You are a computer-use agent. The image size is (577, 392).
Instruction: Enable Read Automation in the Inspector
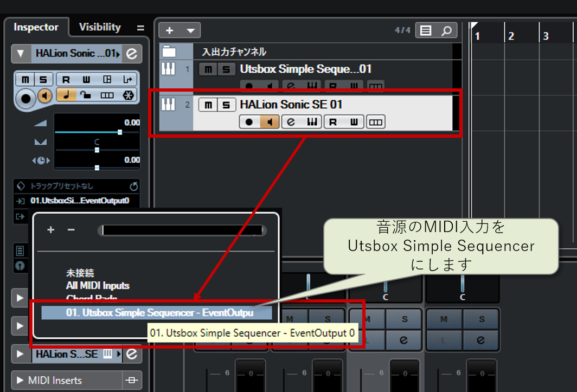click(66, 80)
